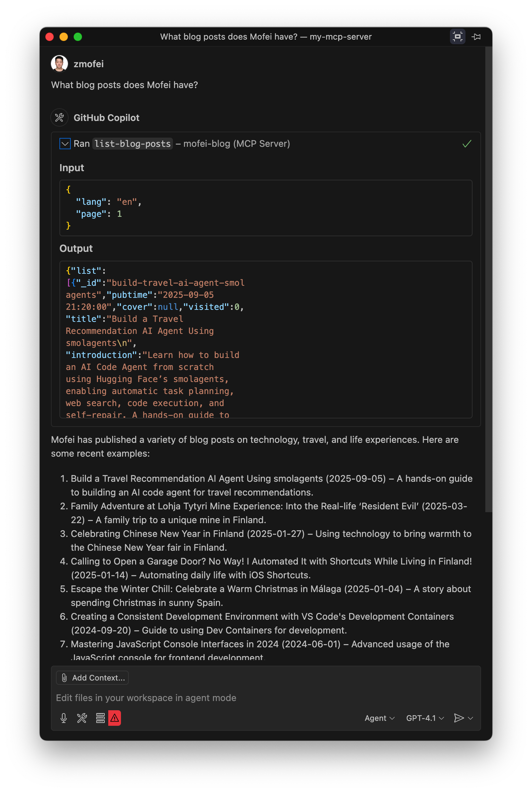The height and width of the screenshot is (793, 532).
Task: Open the Agent mode dropdown
Action: pos(380,718)
